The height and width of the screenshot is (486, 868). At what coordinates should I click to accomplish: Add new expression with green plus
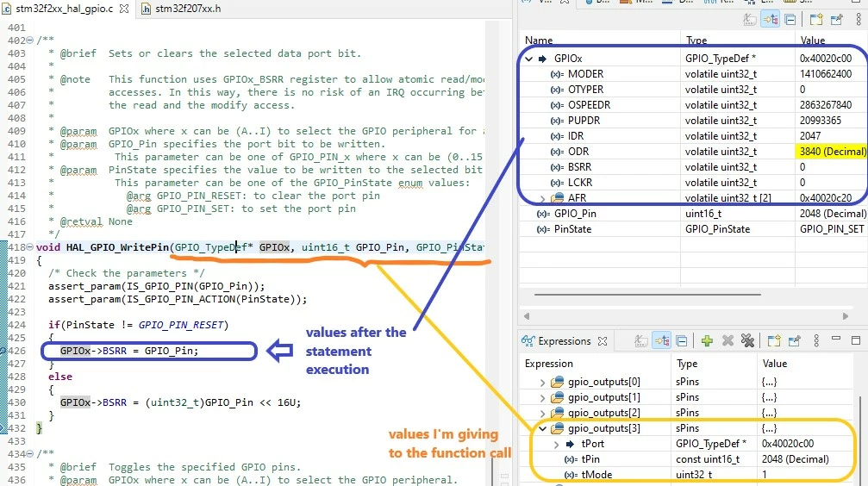point(707,341)
